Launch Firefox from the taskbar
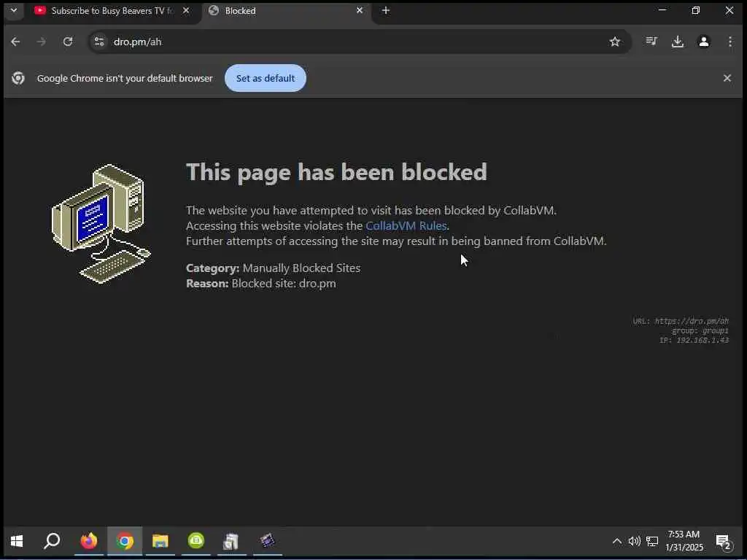 pyautogui.click(x=88, y=542)
